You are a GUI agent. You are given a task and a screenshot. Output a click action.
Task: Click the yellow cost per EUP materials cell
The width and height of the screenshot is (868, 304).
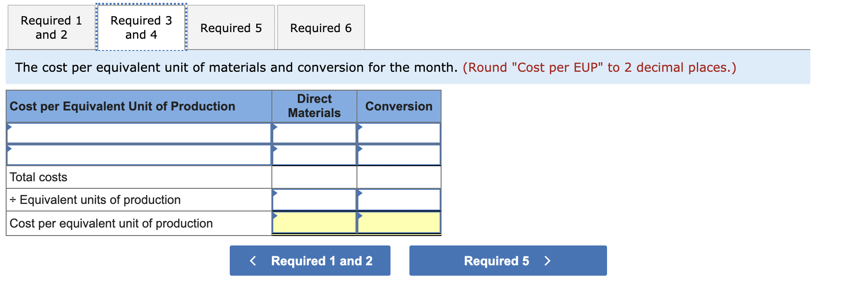coord(314,223)
